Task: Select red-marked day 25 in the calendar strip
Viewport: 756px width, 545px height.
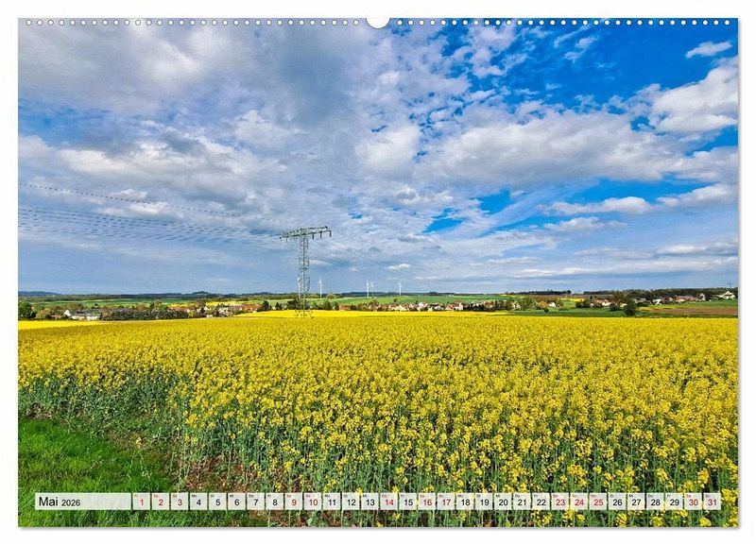Action: (x=598, y=502)
